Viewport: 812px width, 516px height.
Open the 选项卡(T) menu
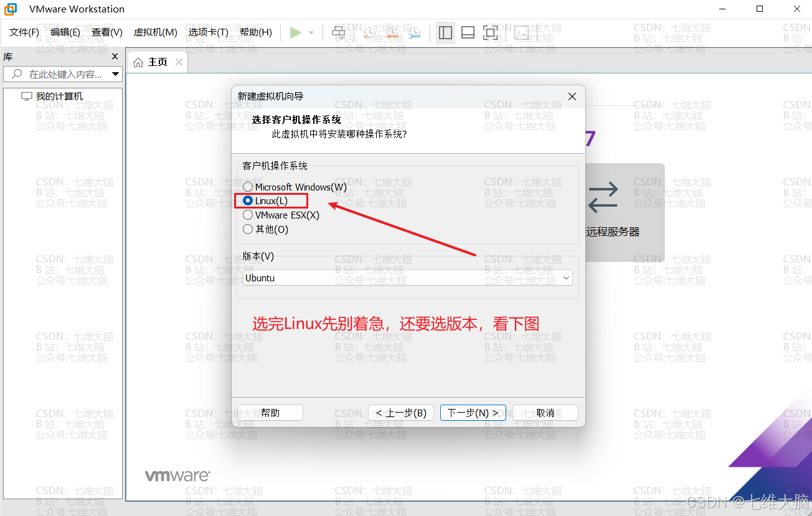point(209,32)
